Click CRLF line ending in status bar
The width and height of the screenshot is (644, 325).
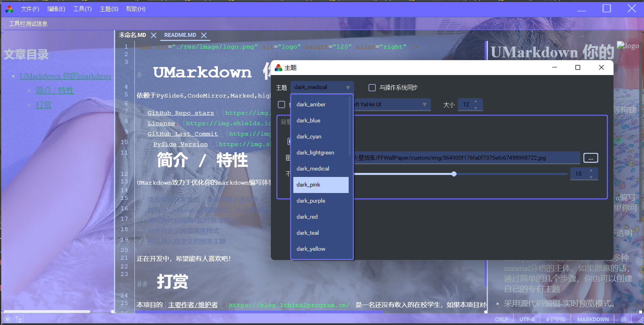(x=501, y=319)
